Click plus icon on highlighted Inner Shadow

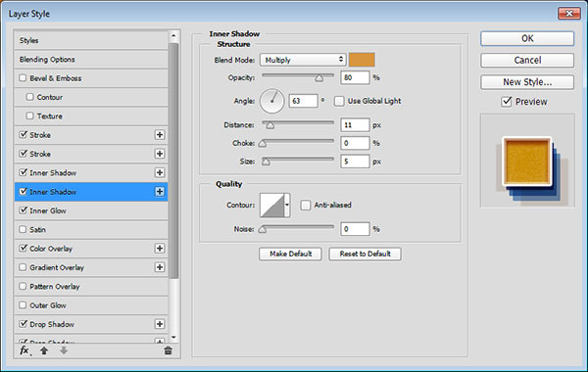click(160, 192)
